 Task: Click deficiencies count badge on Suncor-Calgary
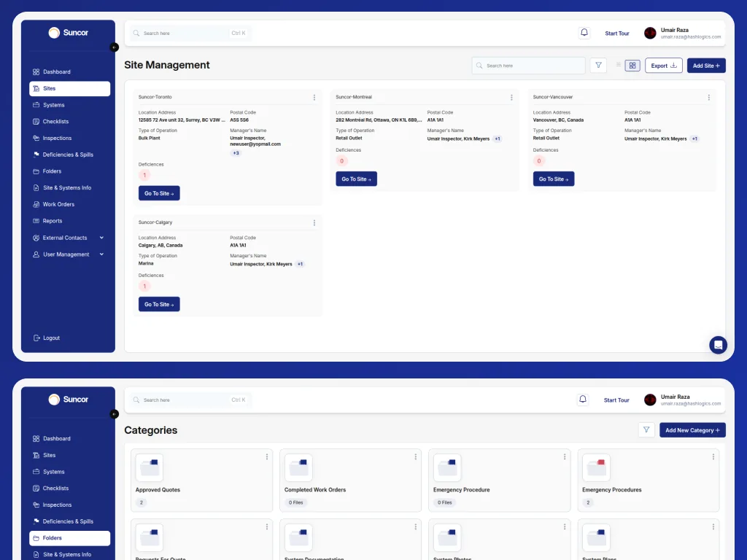point(144,286)
